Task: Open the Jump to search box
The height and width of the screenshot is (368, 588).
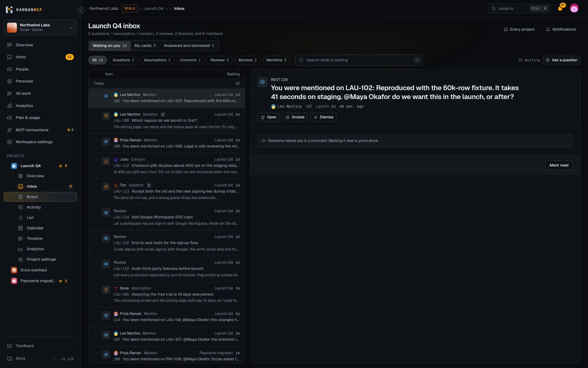Action: tap(519, 9)
